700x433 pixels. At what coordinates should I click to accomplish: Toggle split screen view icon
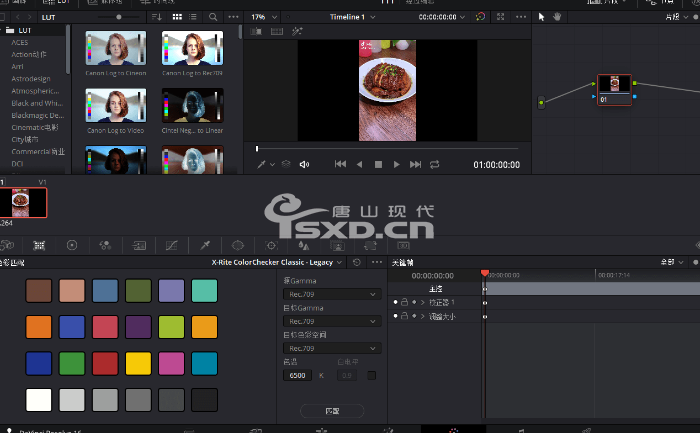(277, 31)
